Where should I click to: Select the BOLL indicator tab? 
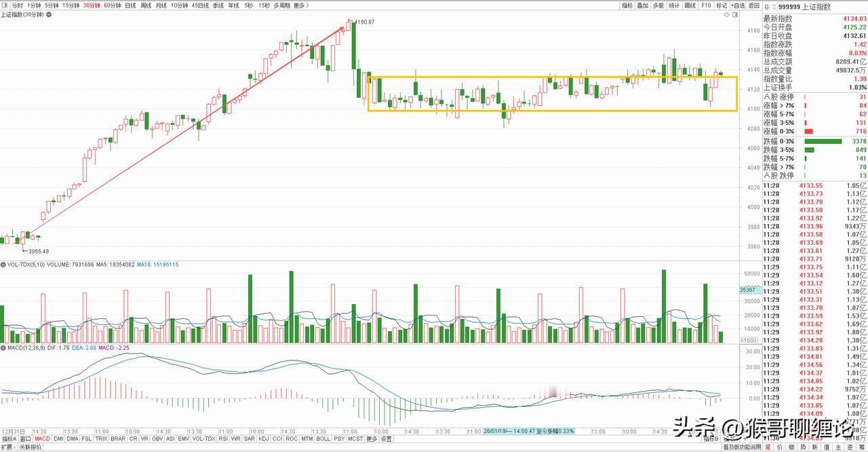pyautogui.click(x=323, y=438)
